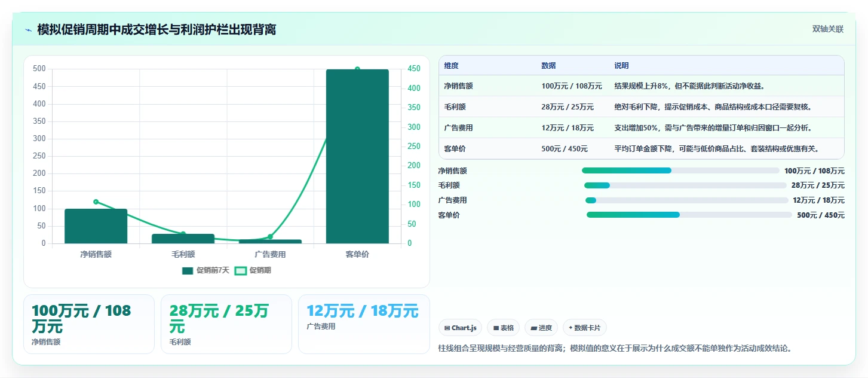Click description starting 支出增加50%
This screenshot has height=378, width=868.
click(713, 128)
